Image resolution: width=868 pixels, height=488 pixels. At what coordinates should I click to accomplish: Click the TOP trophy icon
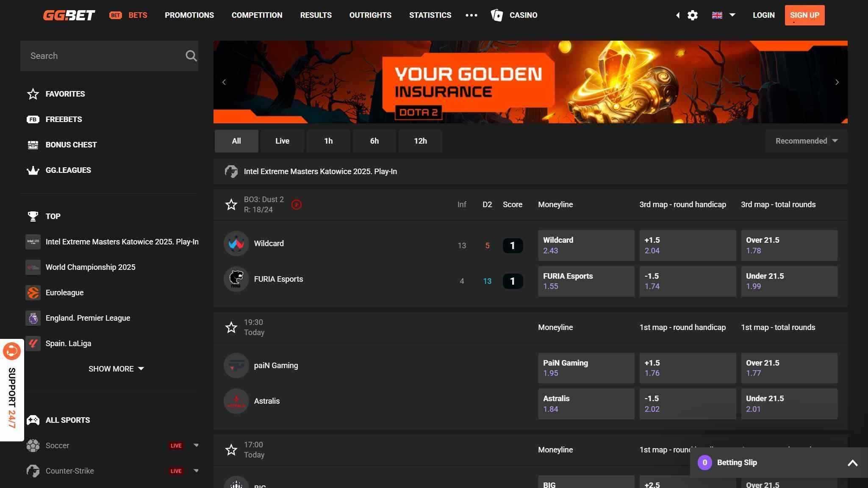coord(33,216)
